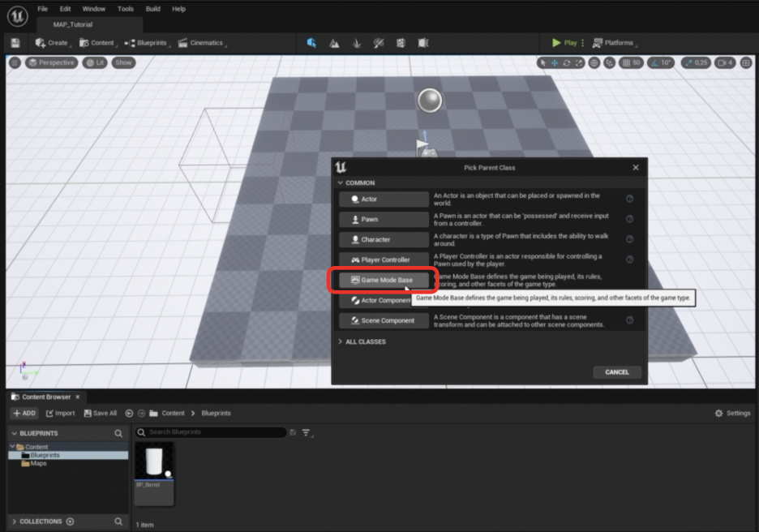Switch to Foliage mode icon
This screenshot has width=759, height=532.
click(356, 43)
